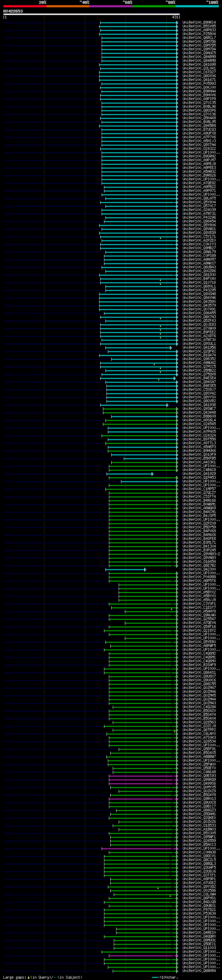This screenshot has width=222, height=980.
Task: Click the alignment bar for UniRef100_Q41936
Action: coord(134,405)
